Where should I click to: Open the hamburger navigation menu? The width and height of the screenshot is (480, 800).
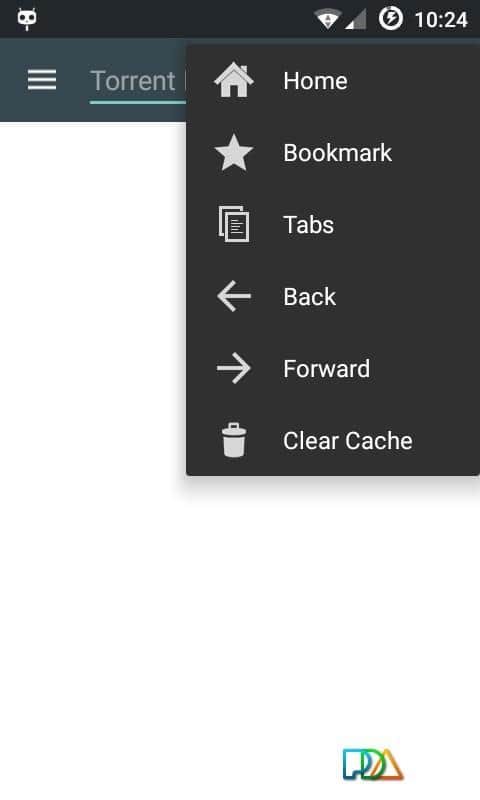tap(42, 80)
